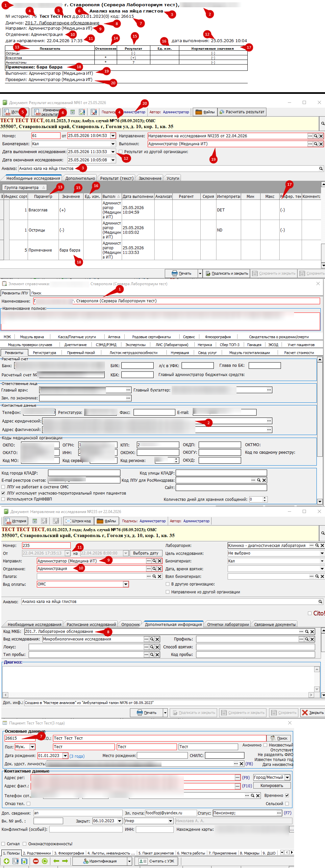Toggle ЛПУ не работает в системе ОМС
This screenshot has height=868, width=325.
point(3,487)
